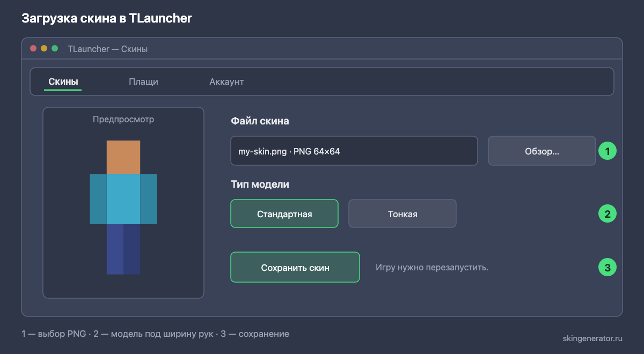The width and height of the screenshot is (644, 354).
Task: Click the 'Игру нужно перезапустить.' note
Action: pos(432,267)
